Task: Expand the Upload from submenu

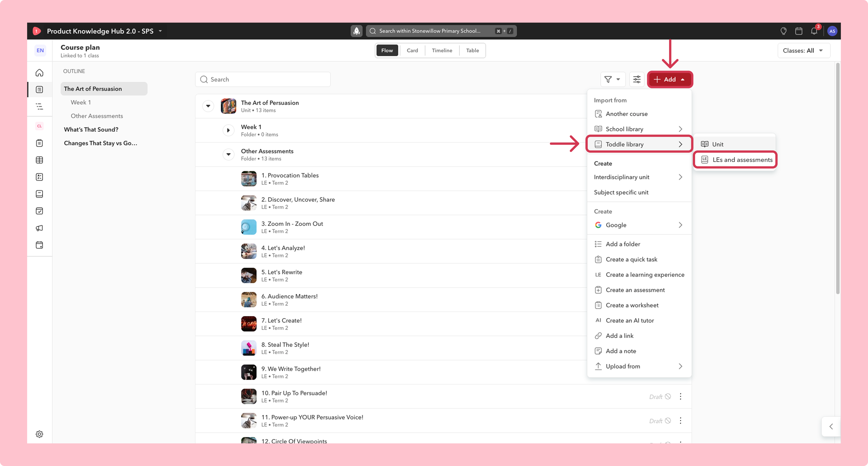Action: (x=680, y=366)
